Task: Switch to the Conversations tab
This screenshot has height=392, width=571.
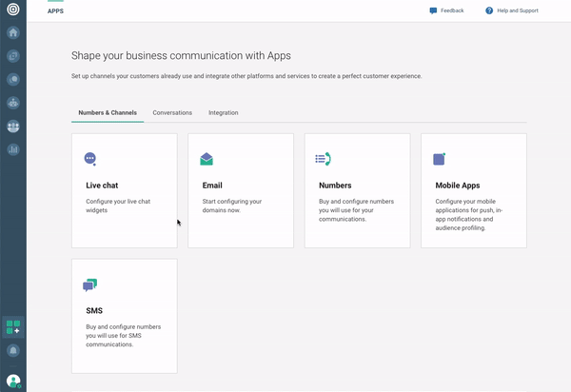Action: [172, 112]
